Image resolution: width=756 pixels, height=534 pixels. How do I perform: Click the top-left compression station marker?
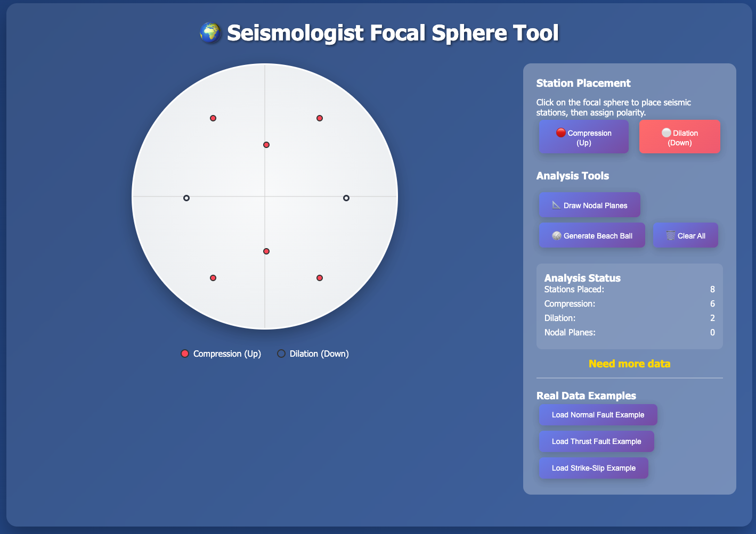point(213,118)
